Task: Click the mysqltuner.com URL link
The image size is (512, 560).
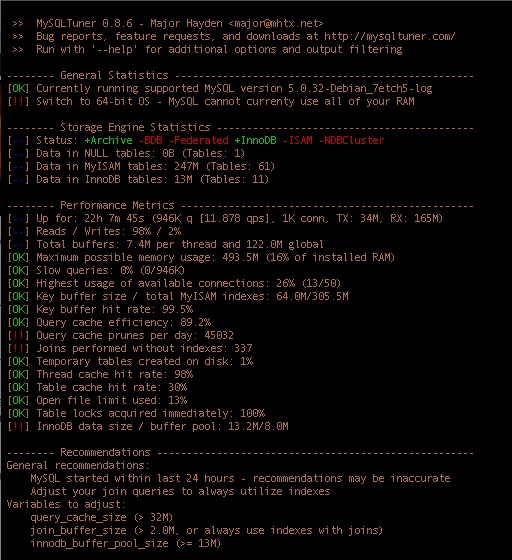Action: (390, 36)
